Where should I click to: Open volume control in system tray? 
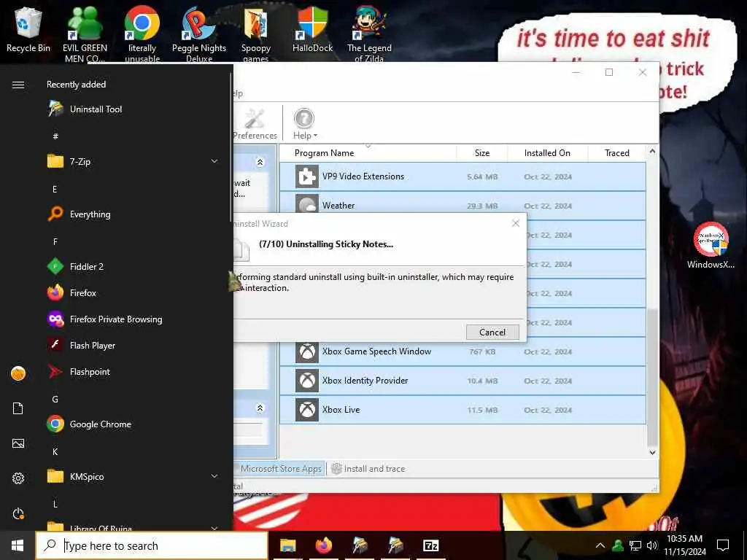pos(652,545)
